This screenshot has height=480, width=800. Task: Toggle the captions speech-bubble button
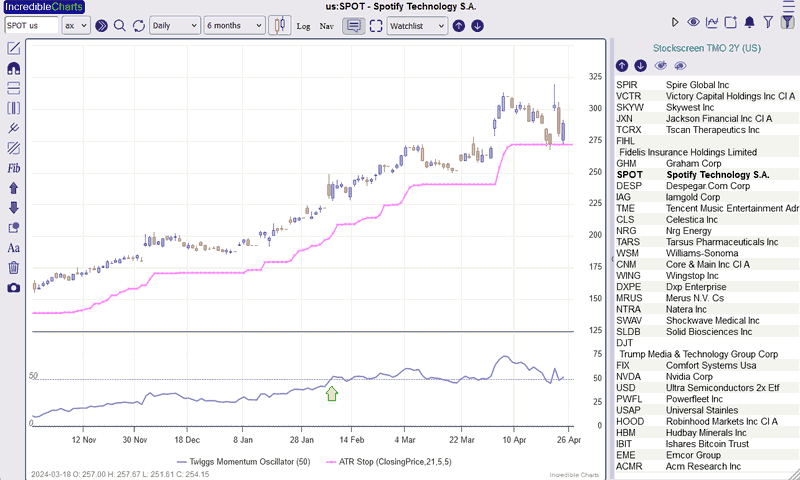[x=354, y=26]
